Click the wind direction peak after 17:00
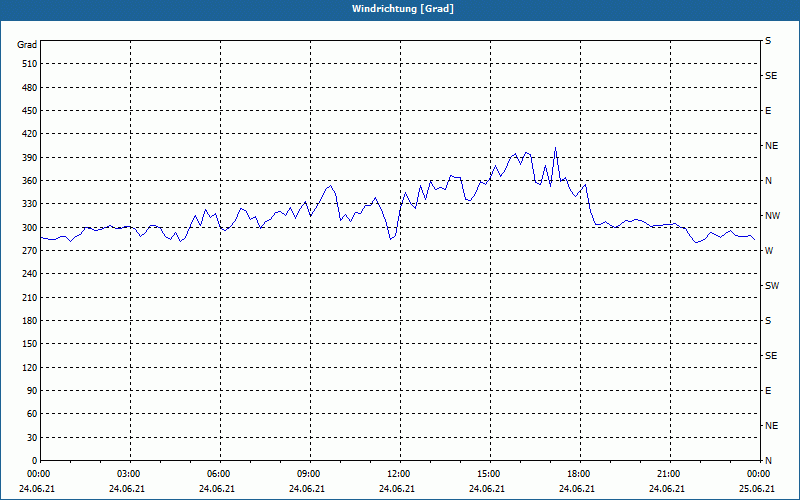The image size is (800, 500). 555,148
